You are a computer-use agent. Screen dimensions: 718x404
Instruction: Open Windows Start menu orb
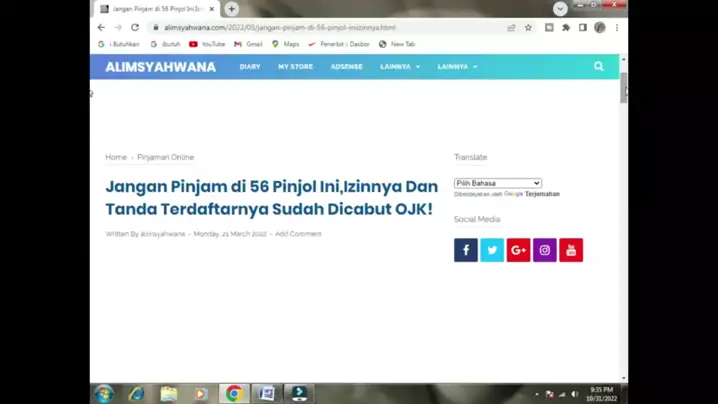(104, 393)
